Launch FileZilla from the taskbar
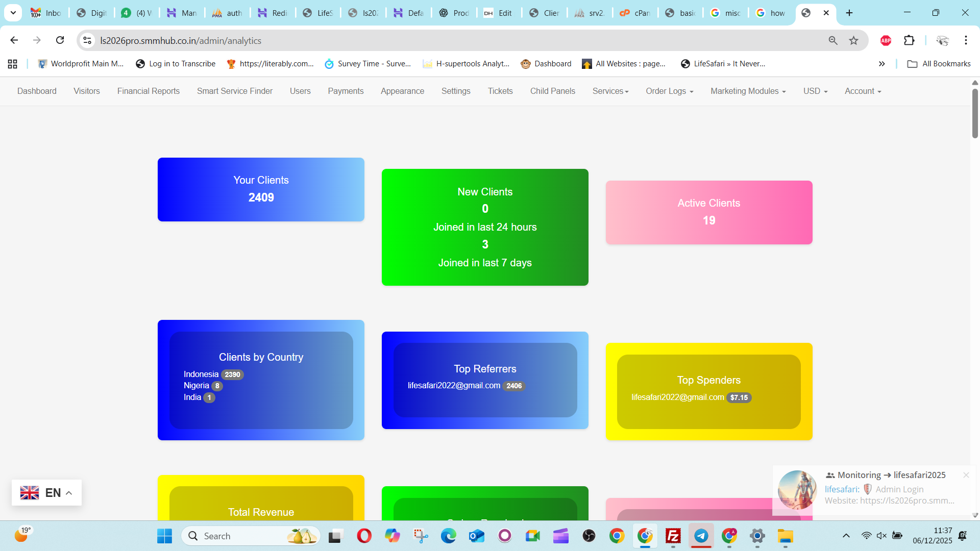The image size is (980, 551). (673, 536)
